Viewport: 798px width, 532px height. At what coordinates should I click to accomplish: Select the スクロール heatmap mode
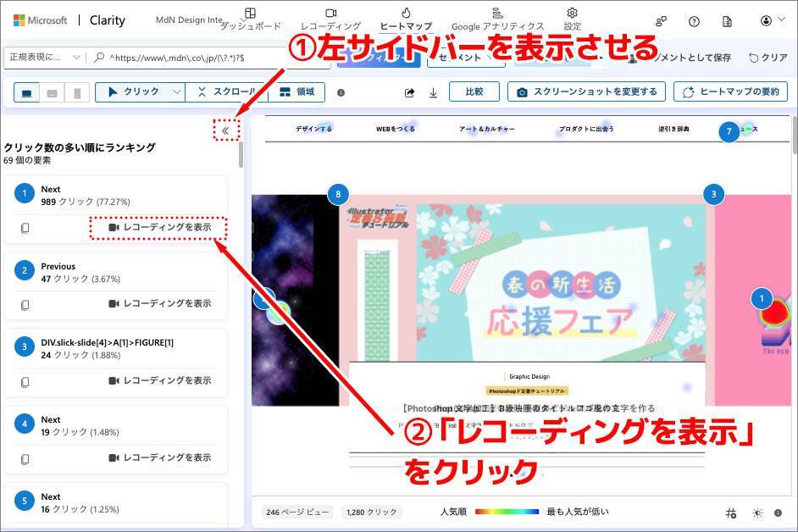pos(226,92)
